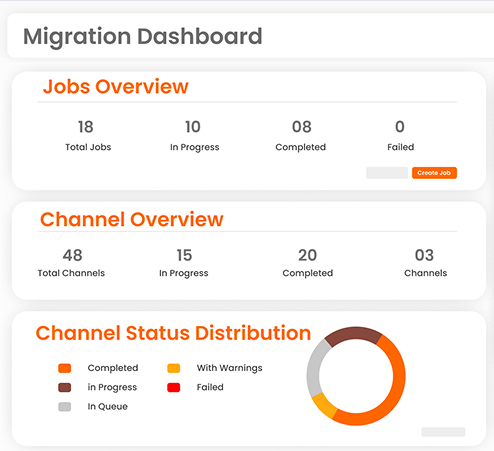
Task: Click the Failed label under Jobs Overview
Action: (401, 147)
